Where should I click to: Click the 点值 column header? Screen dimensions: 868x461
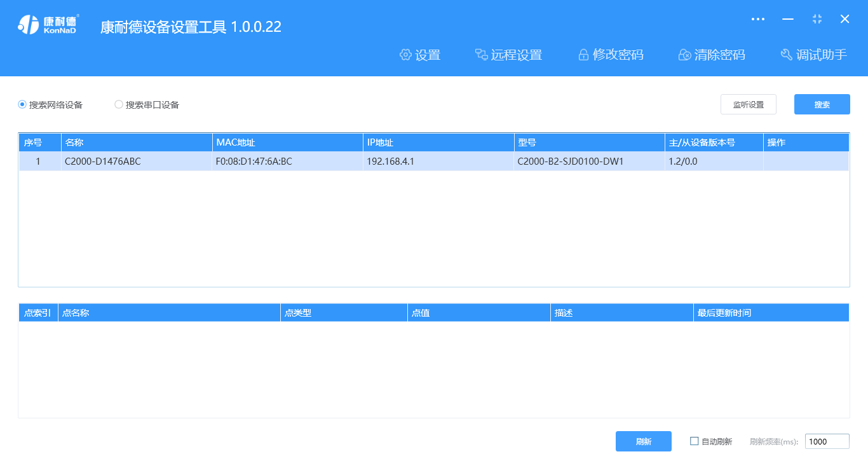pyautogui.click(x=479, y=313)
